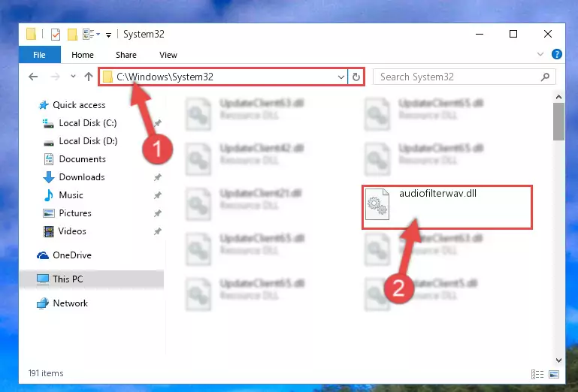Switch to Large icons view in status bar

[554, 374]
